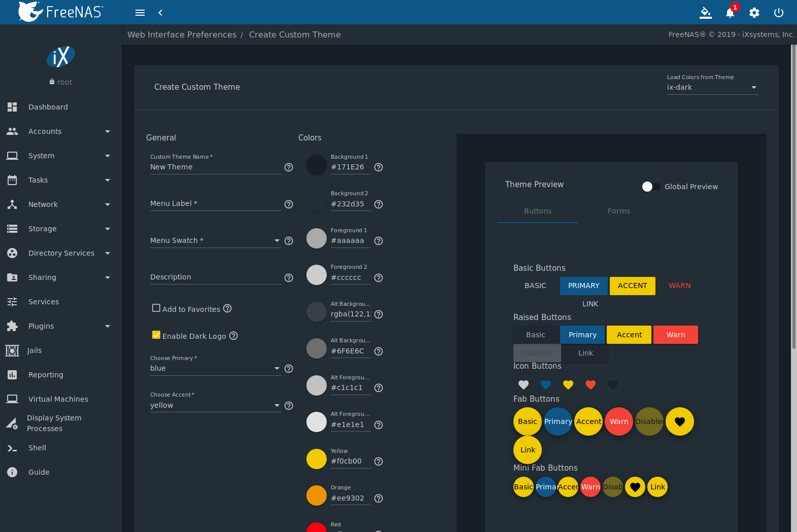Viewport: 797px width, 532px height.
Task: Click the FreeNAS logo
Action: point(61,12)
